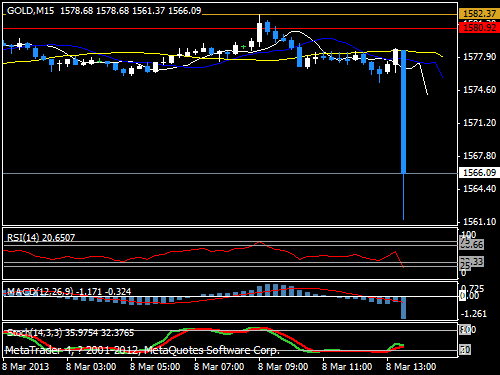500x375 pixels.
Task: Click the 1564.40 price scale value
Action: [x=479, y=189]
